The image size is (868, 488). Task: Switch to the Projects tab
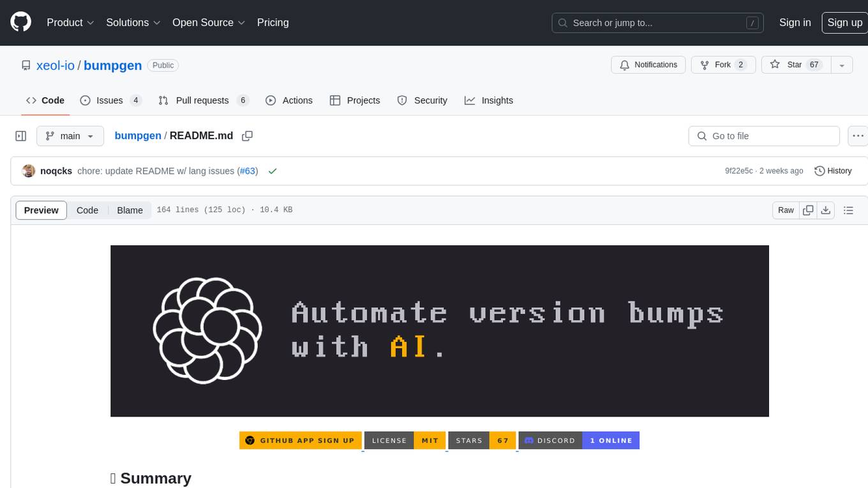point(355,100)
